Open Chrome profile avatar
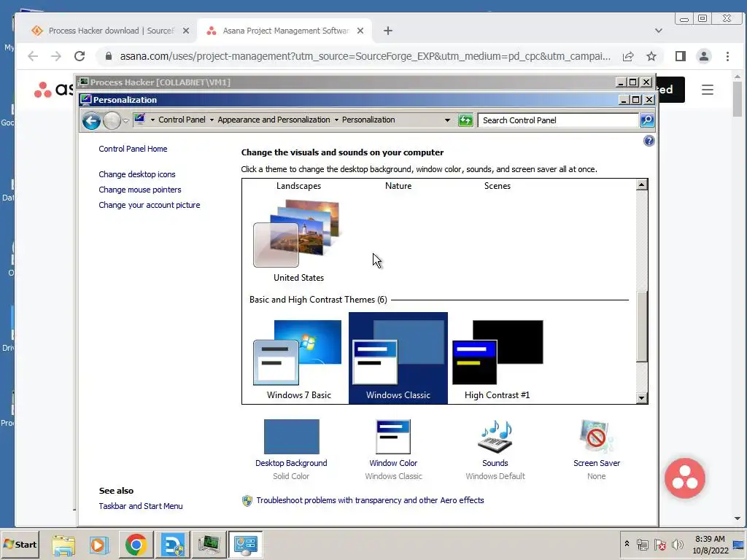The image size is (747, 560). coord(704,56)
